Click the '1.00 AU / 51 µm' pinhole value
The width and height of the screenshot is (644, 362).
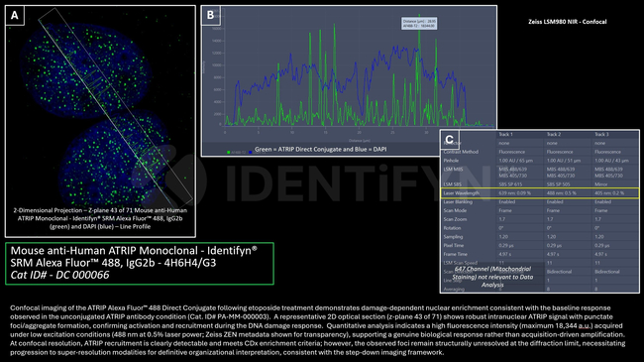point(564,161)
